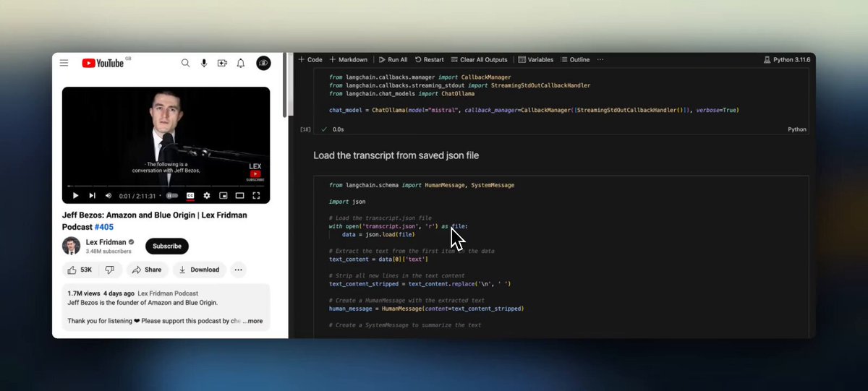Skip to the next video
This screenshot has height=391, width=868.
pyautogui.click(x=92, y=195)
